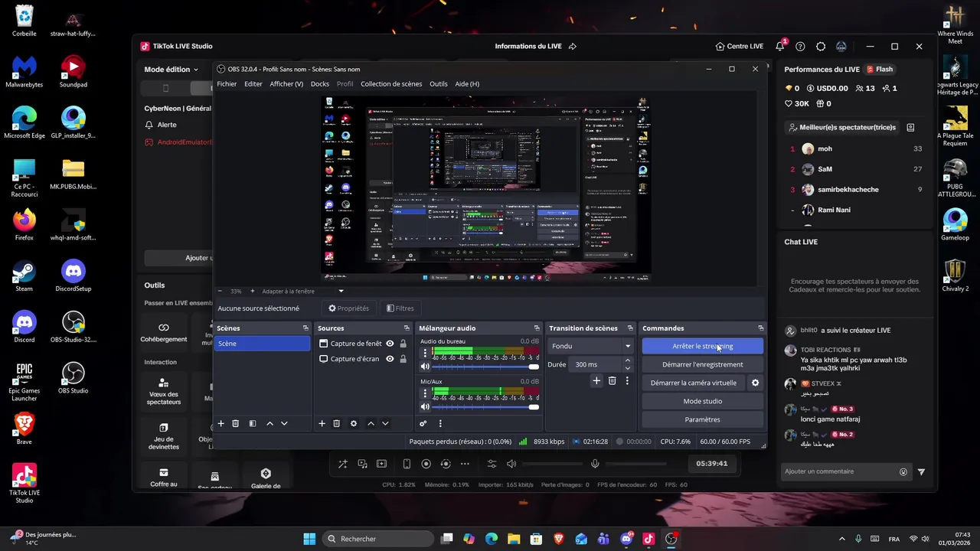The width and height of the screenshot is (980, 551).
Task: Open source properties gear in Sources panel
Action: (x=354, y=423)
